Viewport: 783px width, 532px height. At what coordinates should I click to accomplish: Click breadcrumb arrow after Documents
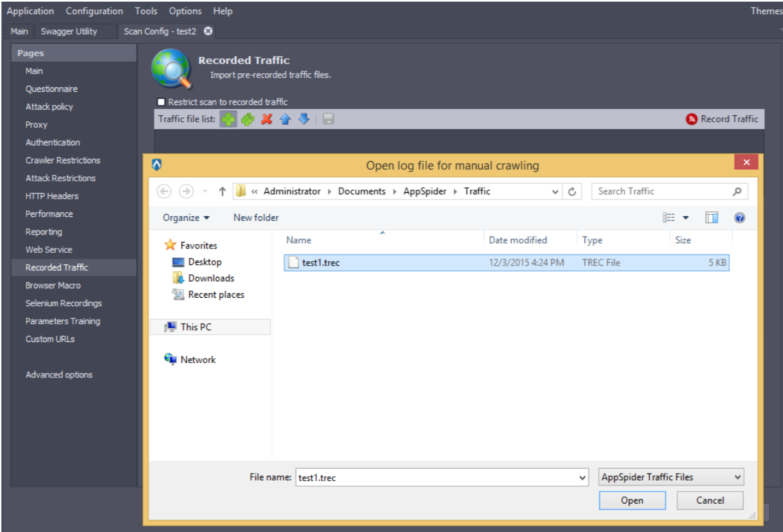point(394,192)
